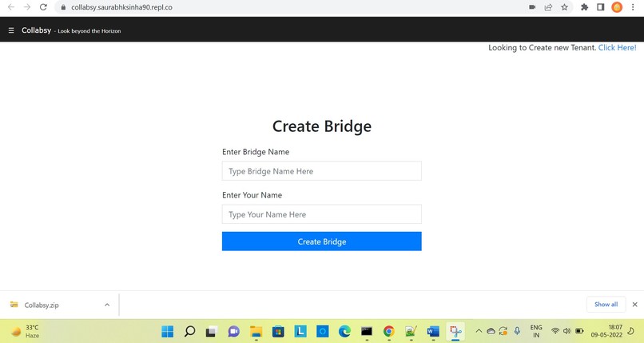Open the hamburger menu beside Collabsy
Screen dimensions: 644x343
[11, 30]
